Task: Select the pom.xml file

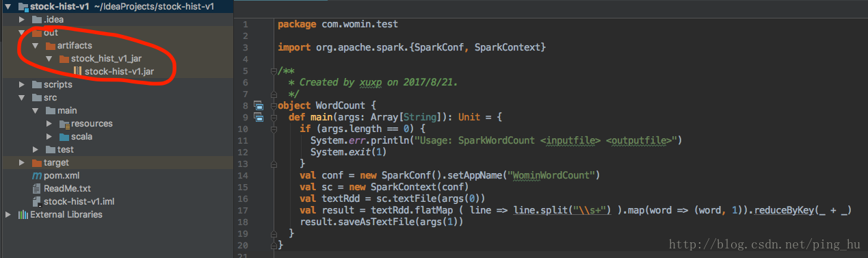Action: [x=62, y=175]
